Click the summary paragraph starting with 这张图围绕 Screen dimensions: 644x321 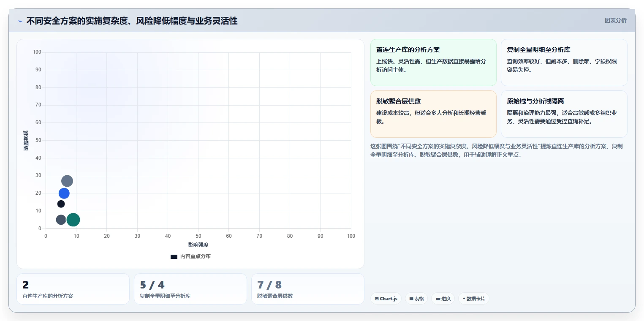[x=497, y=150]
